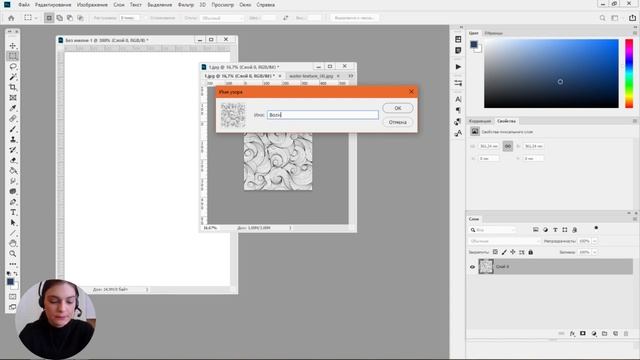Open the Share icon at top right
This screenshot has width=640, height=360.
(632, 18)
